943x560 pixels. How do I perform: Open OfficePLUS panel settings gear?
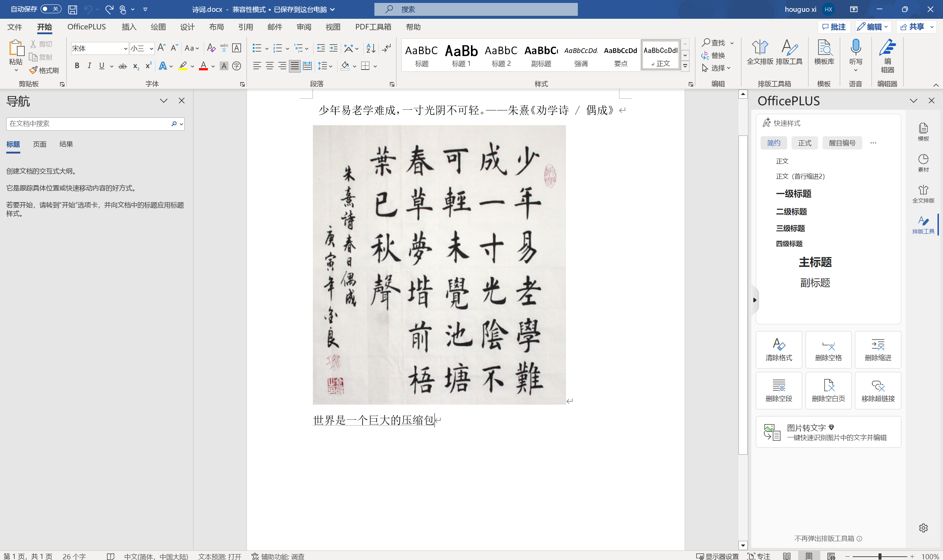pyautogui.click(x=923, y=528)
